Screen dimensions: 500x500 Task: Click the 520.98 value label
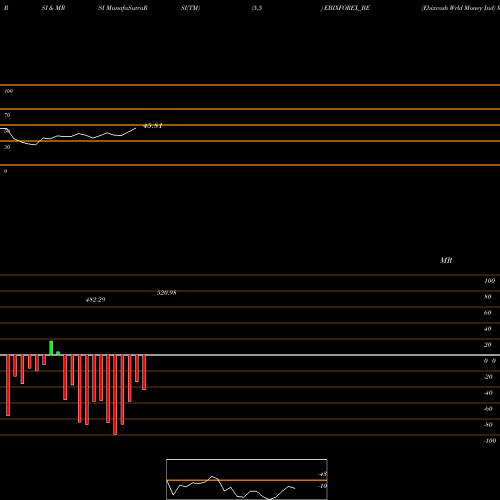click(x=167, y=293)
